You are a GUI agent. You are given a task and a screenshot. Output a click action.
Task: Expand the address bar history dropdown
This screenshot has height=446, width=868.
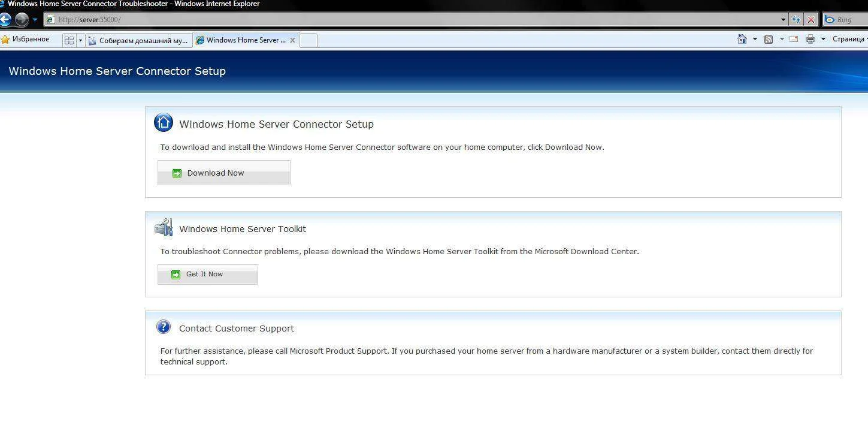[x=782, y=20]
